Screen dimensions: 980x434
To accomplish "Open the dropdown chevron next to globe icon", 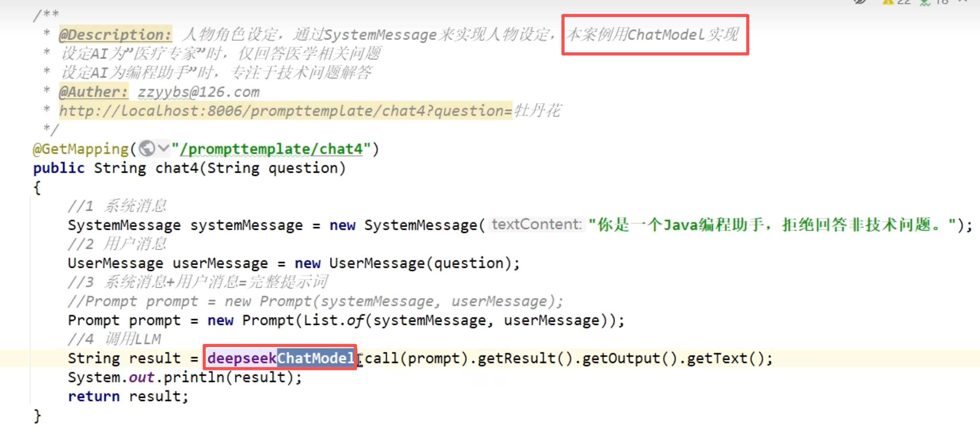I will pyautogui.click(x=164, y=148).
